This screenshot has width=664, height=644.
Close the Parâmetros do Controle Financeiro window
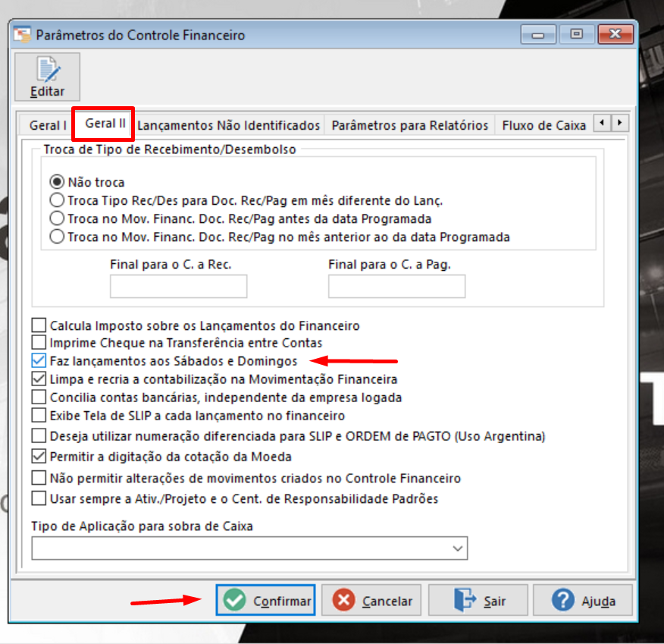[x=615, y=34]
